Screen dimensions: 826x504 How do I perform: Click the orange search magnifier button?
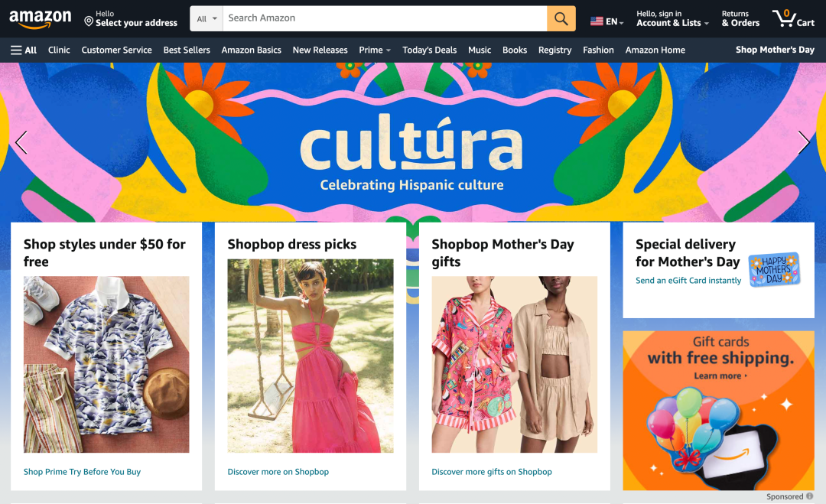click(x=561, y=19)
